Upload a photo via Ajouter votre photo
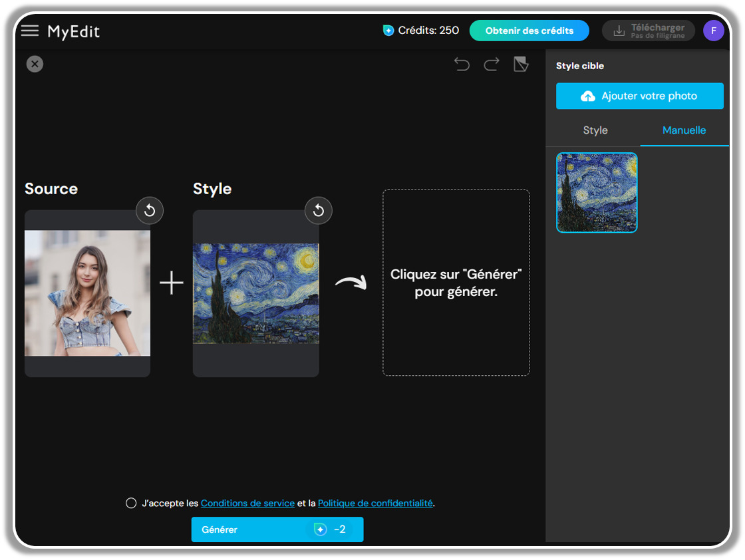745x560 pixels. [x=639, y=96]
